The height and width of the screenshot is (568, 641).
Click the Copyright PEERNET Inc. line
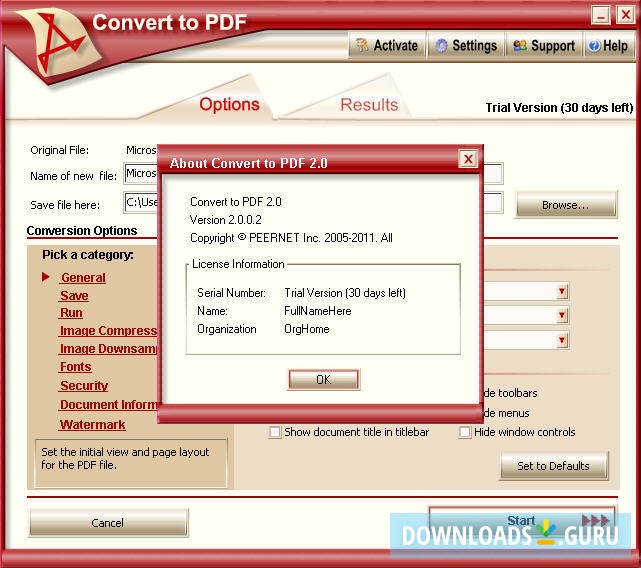(x=291, y=238)
